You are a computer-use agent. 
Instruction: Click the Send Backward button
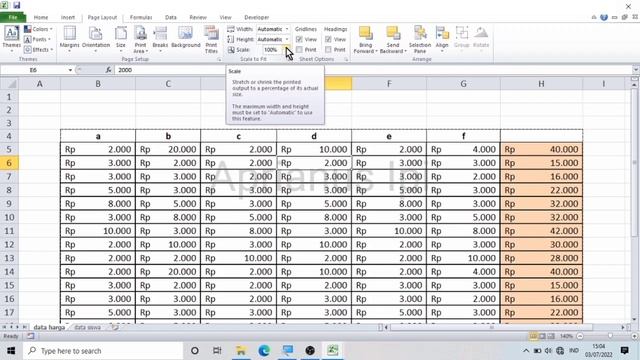(x=393, y=39)
